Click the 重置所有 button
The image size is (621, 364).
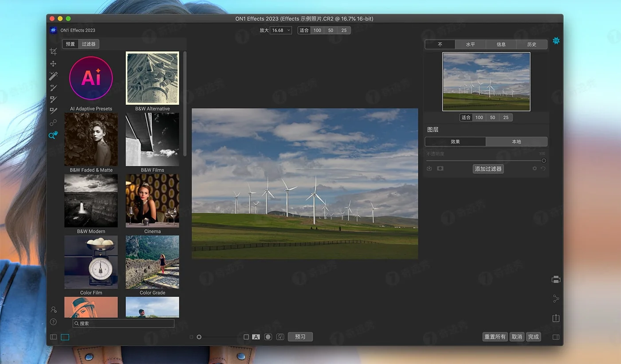pos(495,337)
